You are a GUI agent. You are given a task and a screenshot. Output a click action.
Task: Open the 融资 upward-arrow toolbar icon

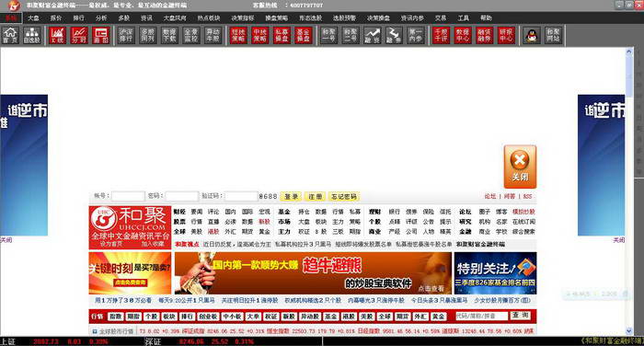pyautogui.click(x=372, y=35)
